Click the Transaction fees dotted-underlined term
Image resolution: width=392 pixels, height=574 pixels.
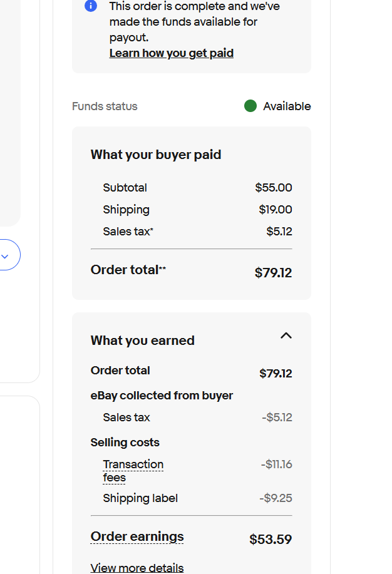point(133,471)
